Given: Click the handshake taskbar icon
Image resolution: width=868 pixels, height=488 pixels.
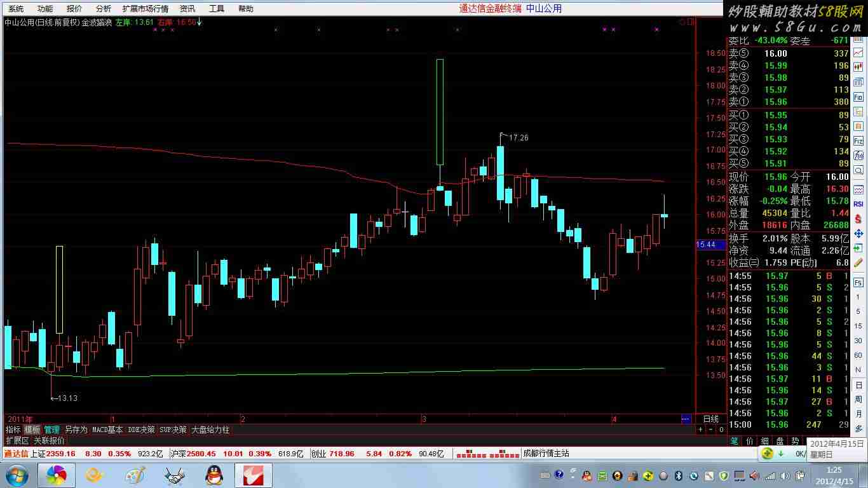Looking at the screenshot, I should (175, 475).
